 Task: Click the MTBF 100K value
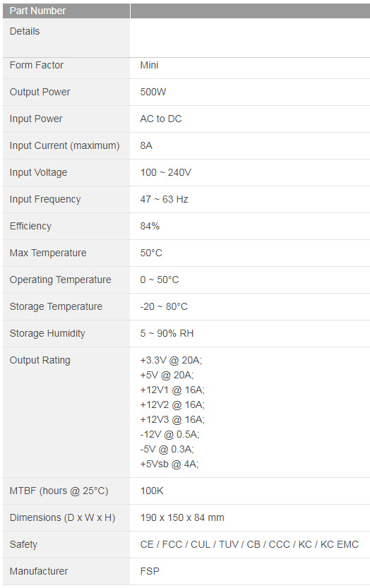[152, 491]
